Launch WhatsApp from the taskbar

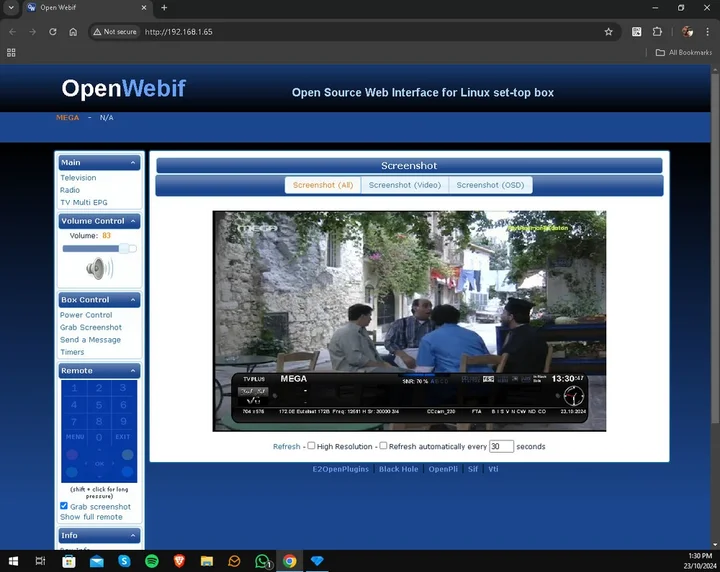[x=262, y=561]
